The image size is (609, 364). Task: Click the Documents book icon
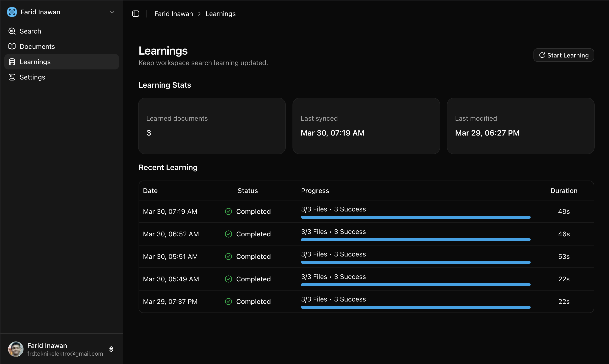click(12, 46)
